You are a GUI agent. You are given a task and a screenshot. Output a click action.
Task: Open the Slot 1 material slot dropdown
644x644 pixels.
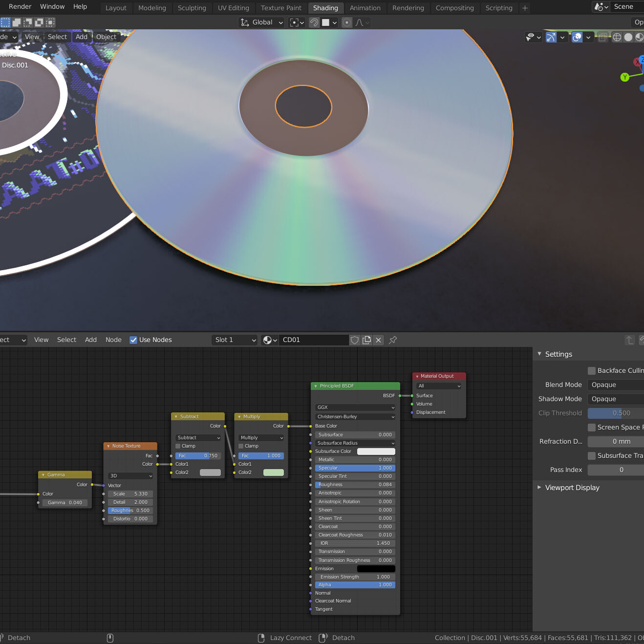[235, 340]
